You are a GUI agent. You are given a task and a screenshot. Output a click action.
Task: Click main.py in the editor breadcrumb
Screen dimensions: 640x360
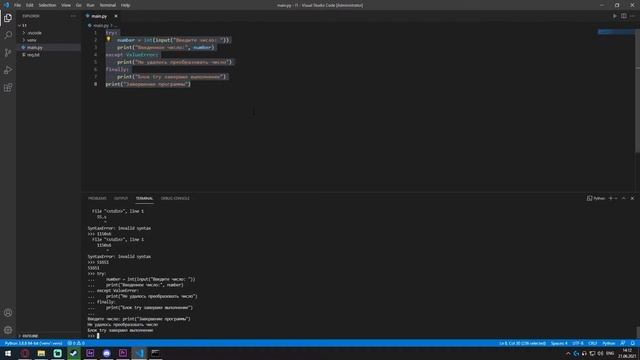(100, 25)
